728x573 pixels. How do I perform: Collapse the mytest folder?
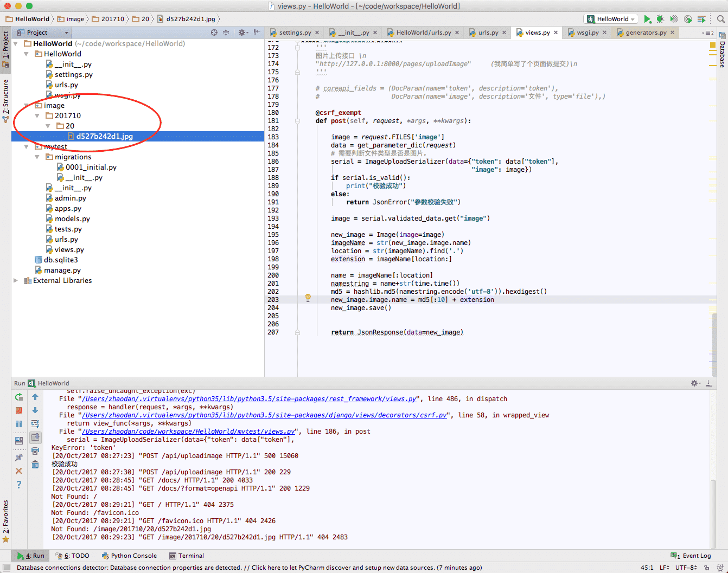coord(26,147)
